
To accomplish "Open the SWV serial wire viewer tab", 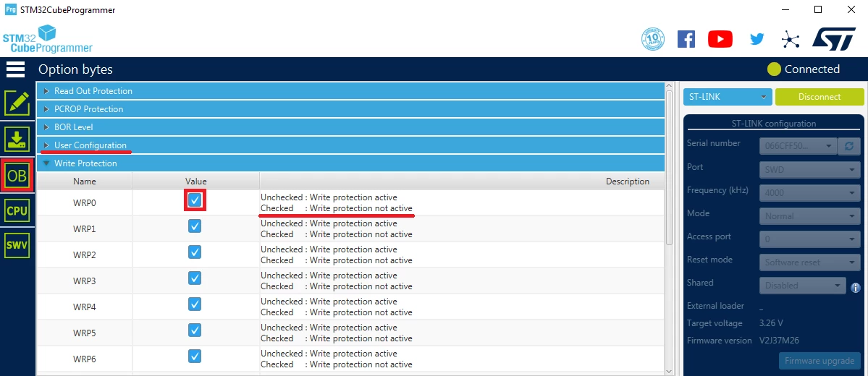I will (x=17, y=246).
